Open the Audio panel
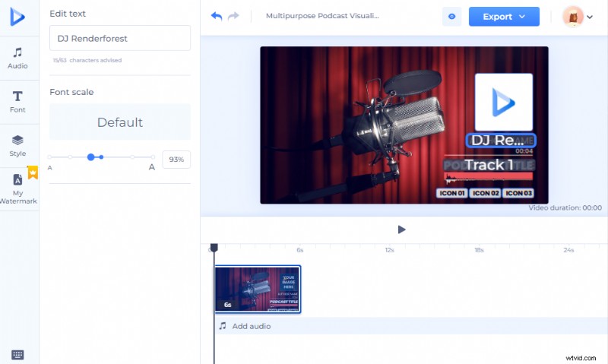 point(17,59)
